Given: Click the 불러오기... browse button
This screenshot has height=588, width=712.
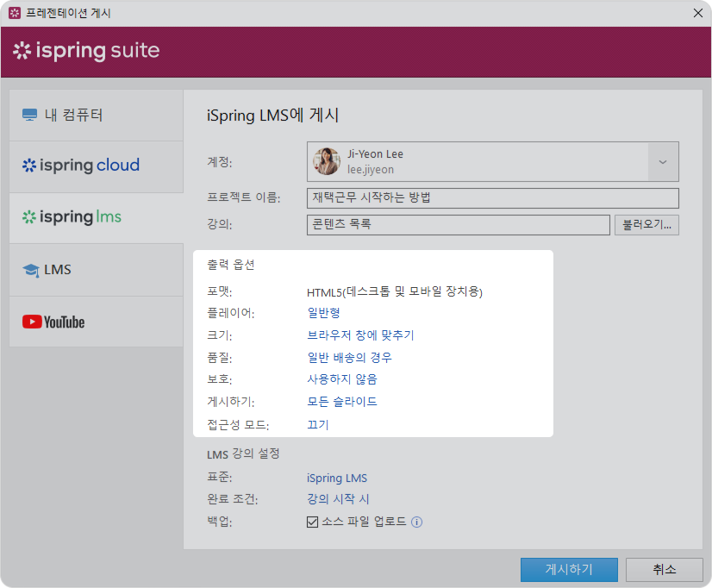Looking at the screenshot, I should click(x=646, y=225).
